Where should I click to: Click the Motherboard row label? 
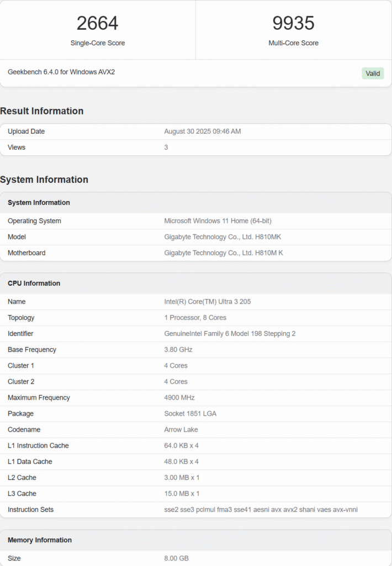tap(27, 253)
